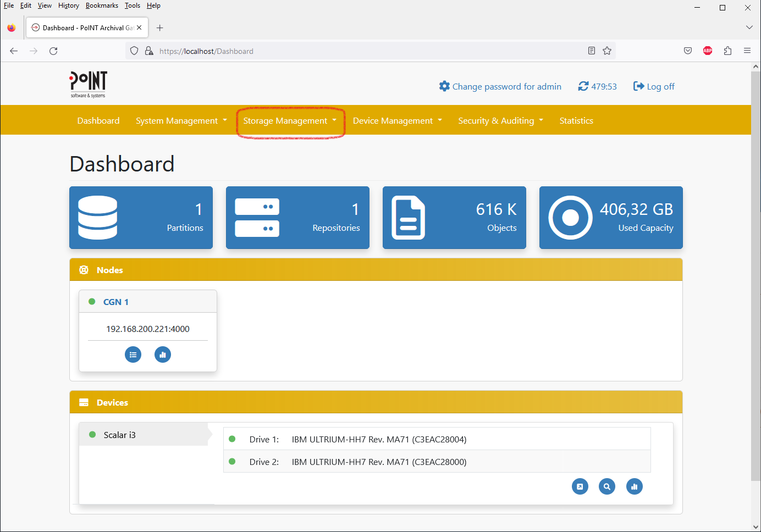
Task: Open the Bookmarks menu in Firefox
Action: coord(102,5)
